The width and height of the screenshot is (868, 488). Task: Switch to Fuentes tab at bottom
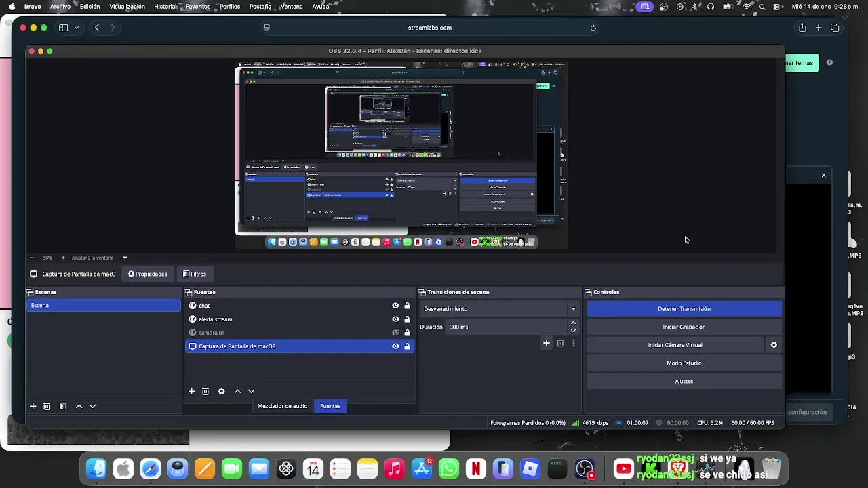pos(330,406)
